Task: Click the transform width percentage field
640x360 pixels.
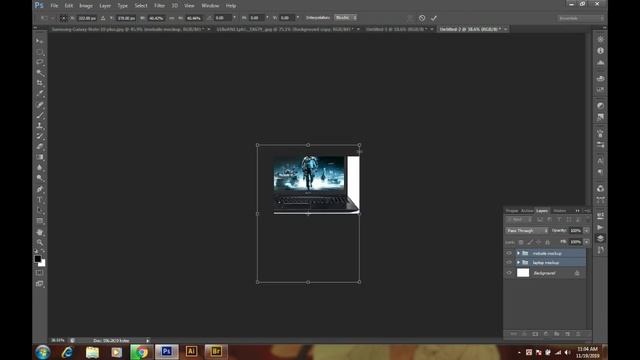Action: coord(156,18)
